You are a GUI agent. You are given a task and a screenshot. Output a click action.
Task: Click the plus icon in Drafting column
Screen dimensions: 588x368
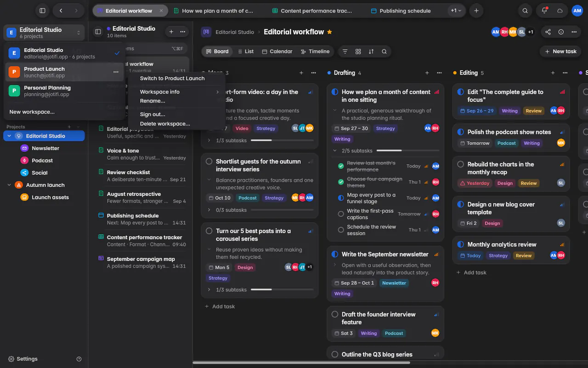pyautogui.click(x=427, y=73)
